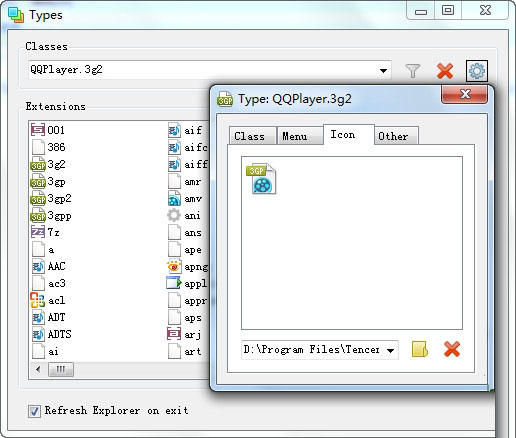Open class properties with the gear icon
This screenshot has width=516, height=438.
(x=477, y=71)
